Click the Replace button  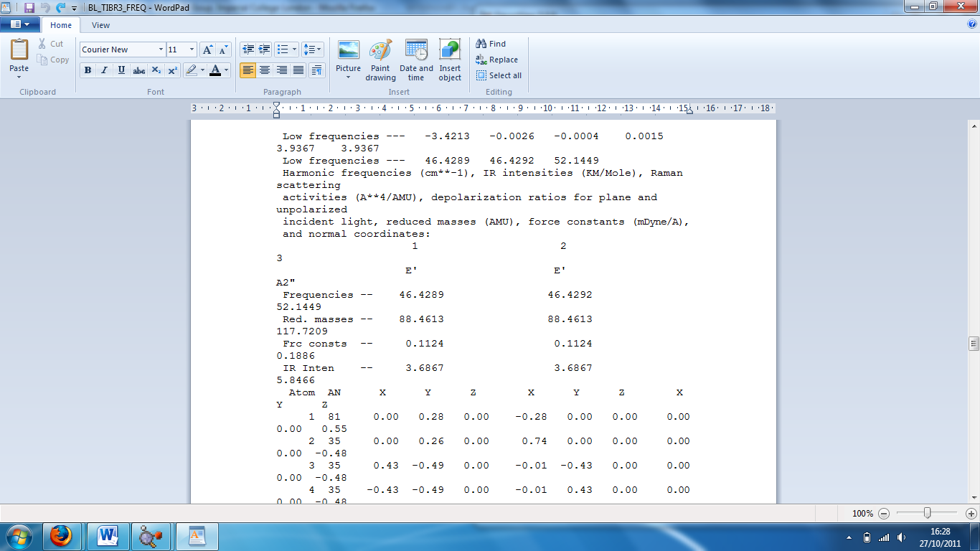click(496, 60)
